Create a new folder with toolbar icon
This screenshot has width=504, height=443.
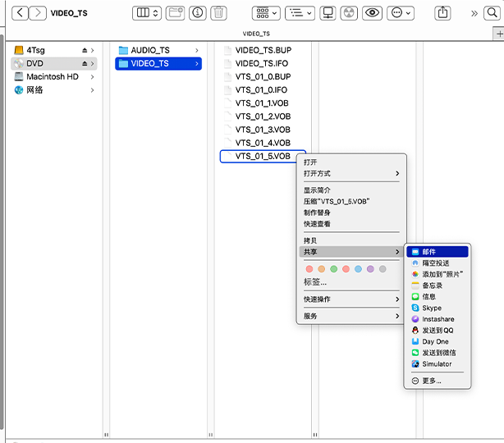click(x=175, y=13)
